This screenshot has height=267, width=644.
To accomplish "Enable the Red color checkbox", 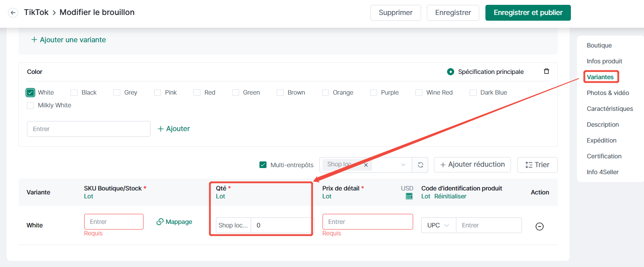I will tap(197, 92).
